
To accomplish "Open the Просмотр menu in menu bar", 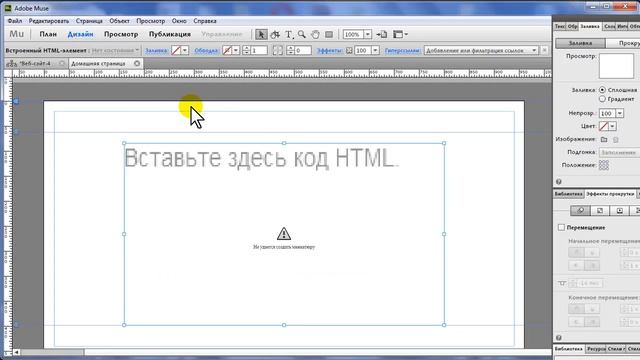I will tap(151, 21).
